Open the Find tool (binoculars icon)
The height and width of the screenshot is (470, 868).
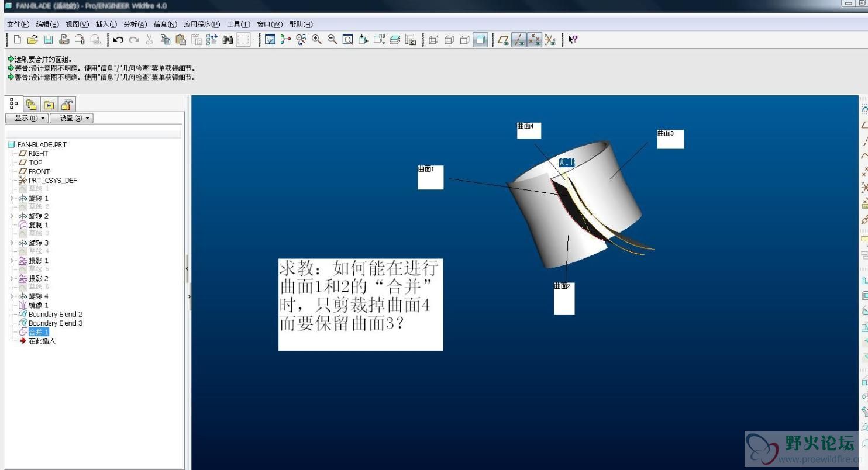tap(228, 40)
